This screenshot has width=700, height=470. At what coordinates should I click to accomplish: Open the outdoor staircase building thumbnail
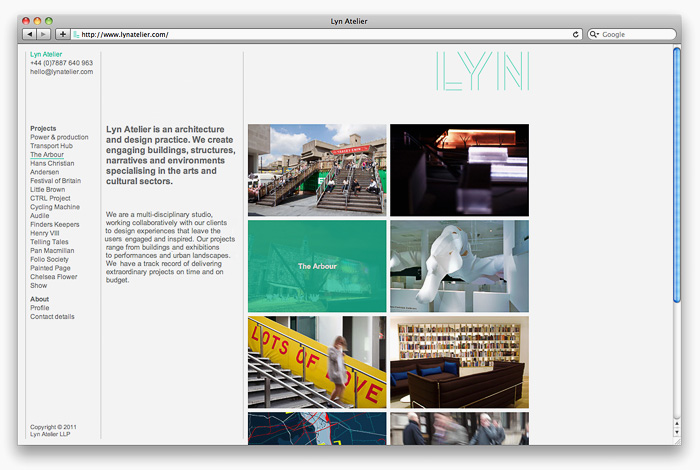coord(317,170)
